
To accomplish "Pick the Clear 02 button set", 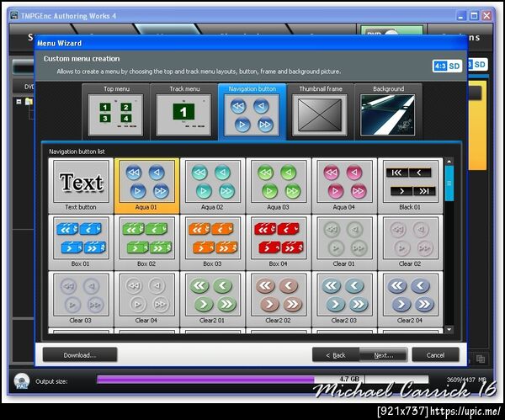I will pos(410,242).
